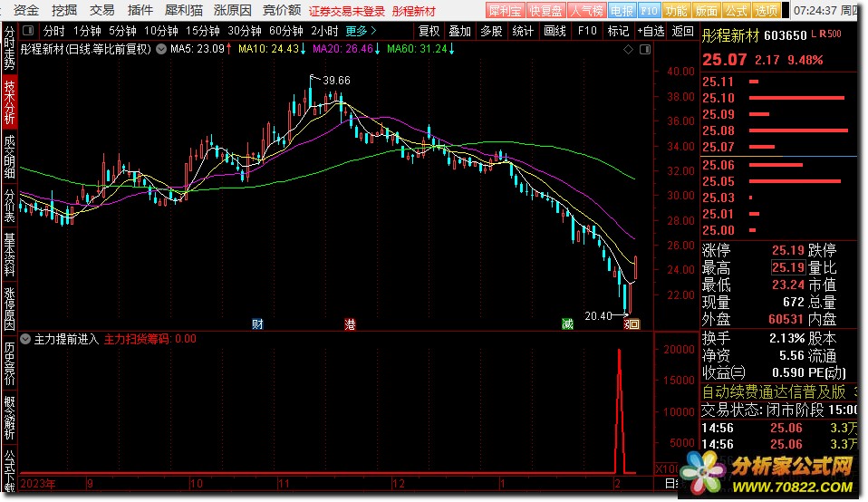Open the 犀利猫 menu
This screenshot has width=868, height=502.
[184, 10]
